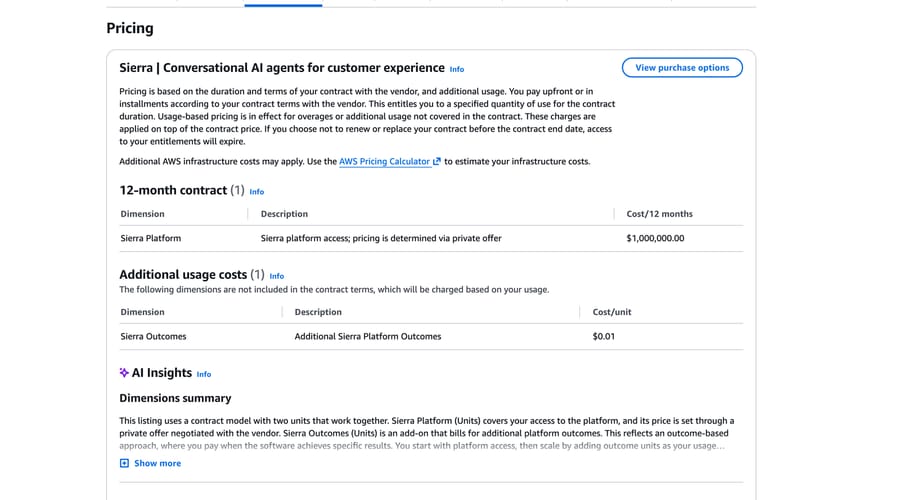
Task: Click the View purchase options button
Action: (682, 68)
